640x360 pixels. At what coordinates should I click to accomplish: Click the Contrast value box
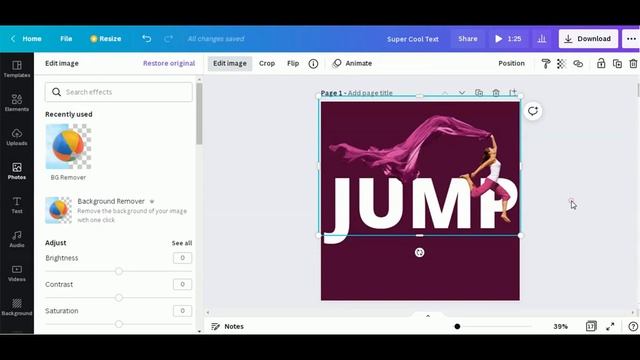(x=182, y=284)
